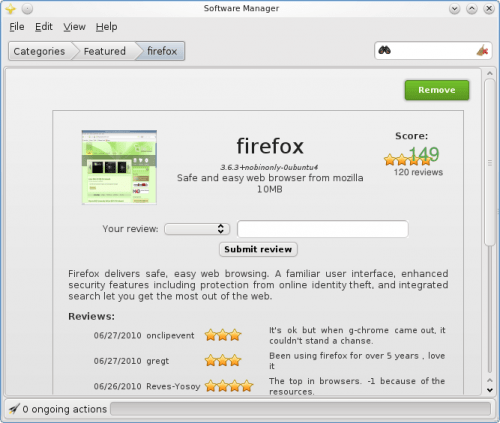
Task: Open the View menu
Action: pos(75,27)
